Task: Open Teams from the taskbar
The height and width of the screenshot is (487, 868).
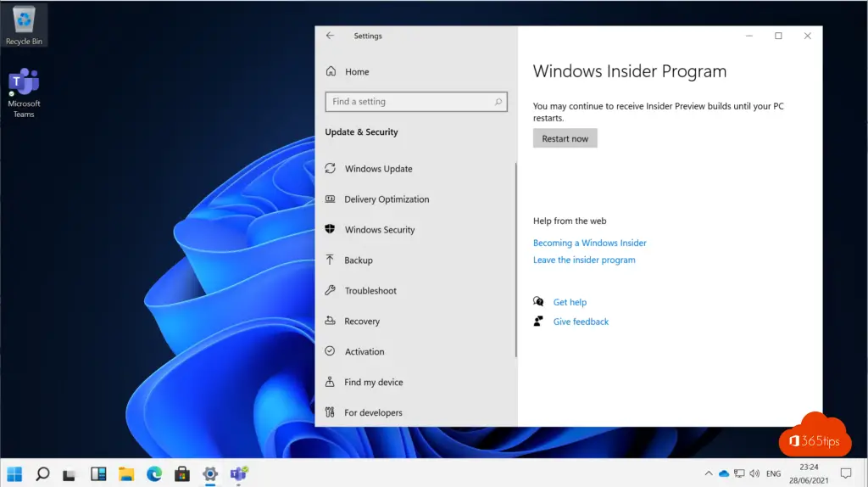Action: (x=238, y=473)
